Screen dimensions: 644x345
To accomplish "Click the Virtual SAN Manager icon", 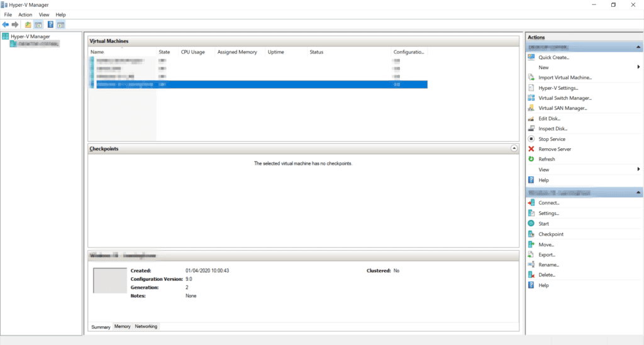I will coord(531,108).
